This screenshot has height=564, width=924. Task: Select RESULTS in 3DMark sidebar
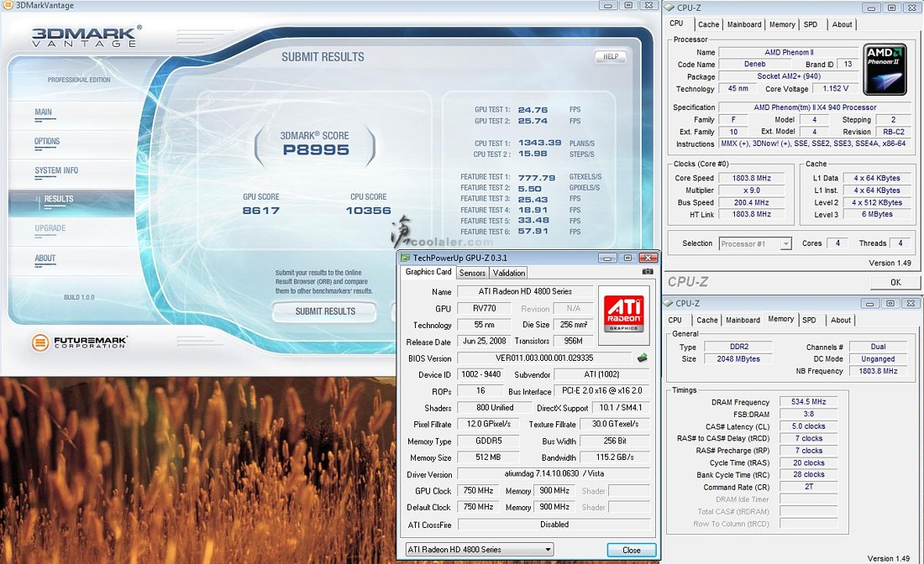click(72, 203)
